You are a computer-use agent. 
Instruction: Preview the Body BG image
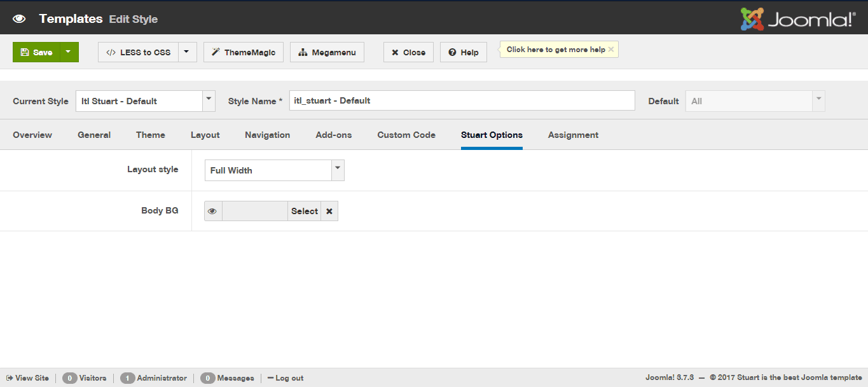[x=213, y=211]
